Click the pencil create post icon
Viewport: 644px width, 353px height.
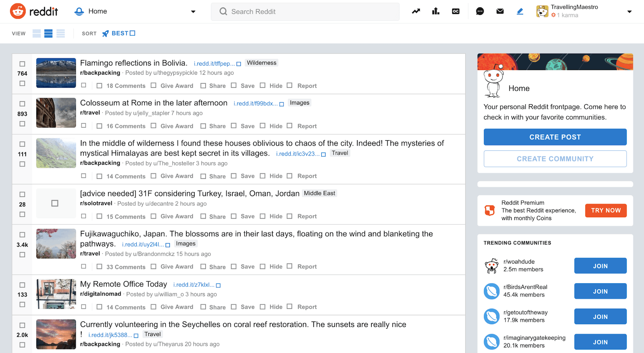tap(520, 11)
